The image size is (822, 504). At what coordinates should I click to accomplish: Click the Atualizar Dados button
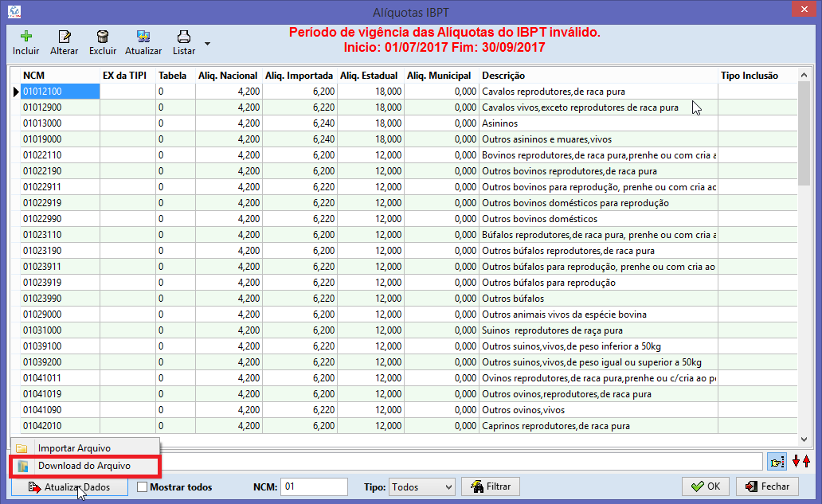coord(70,487)
